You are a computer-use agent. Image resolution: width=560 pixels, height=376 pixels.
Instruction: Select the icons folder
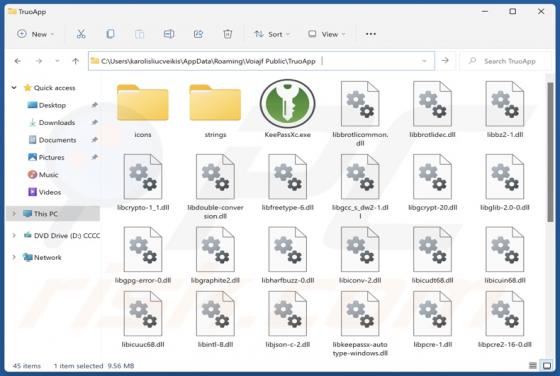pyautogui.click(x=143, y=103)
